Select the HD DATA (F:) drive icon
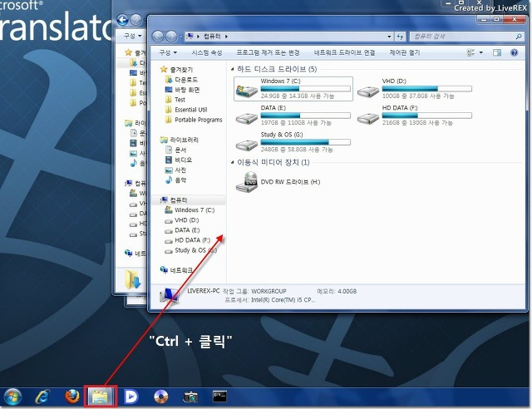This screenshot has height=409, width=532. [368, 118]
